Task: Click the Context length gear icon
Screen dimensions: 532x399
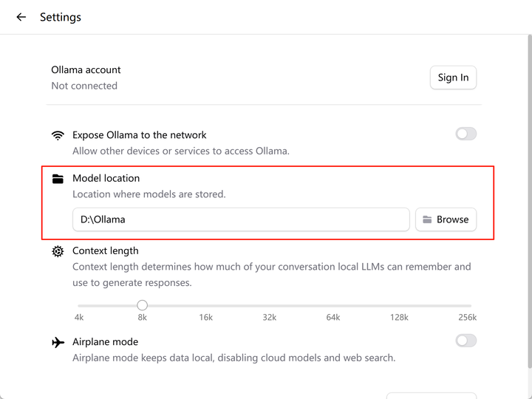Action: [58, 251]
